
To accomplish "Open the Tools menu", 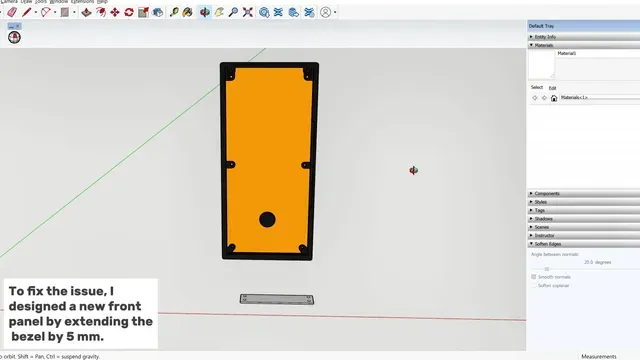I will click(41, 2).
